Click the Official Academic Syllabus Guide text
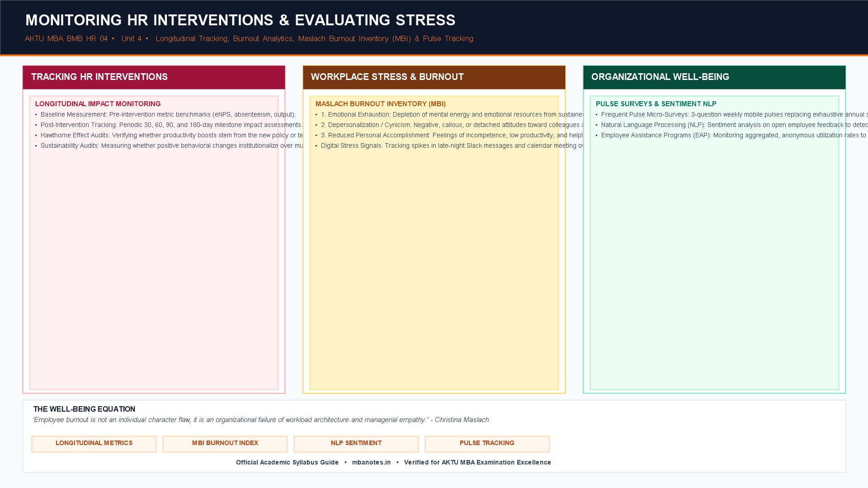The height and width of the screenshot is (488, 868). click(287, 462)
